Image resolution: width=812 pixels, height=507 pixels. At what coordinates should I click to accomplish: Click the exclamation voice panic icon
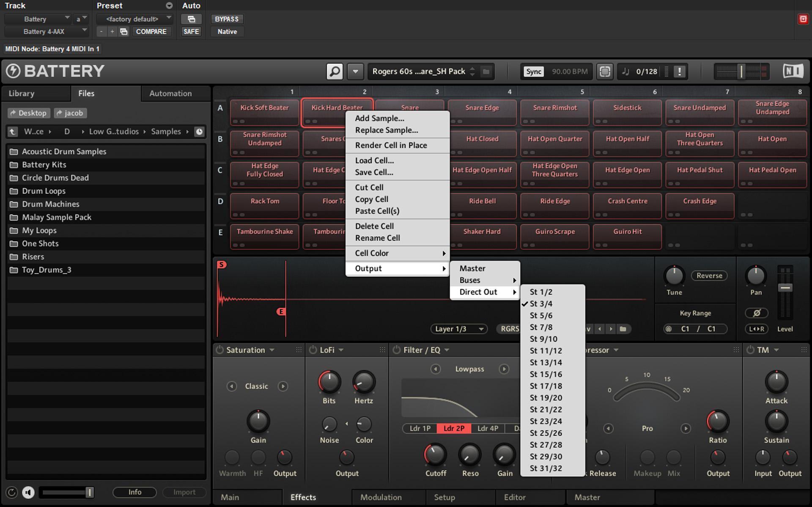679,71
